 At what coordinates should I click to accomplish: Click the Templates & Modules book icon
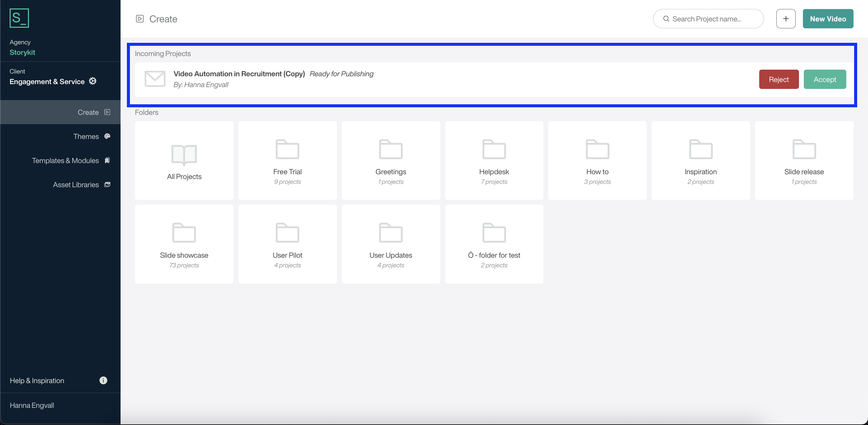107,160
